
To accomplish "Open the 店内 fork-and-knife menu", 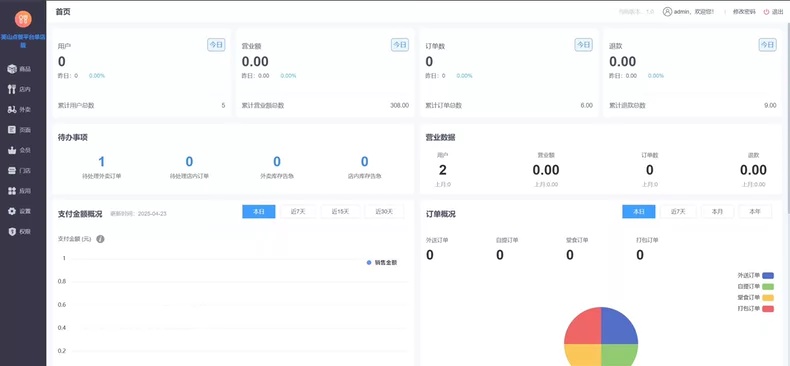I will [x=20, y=89].
